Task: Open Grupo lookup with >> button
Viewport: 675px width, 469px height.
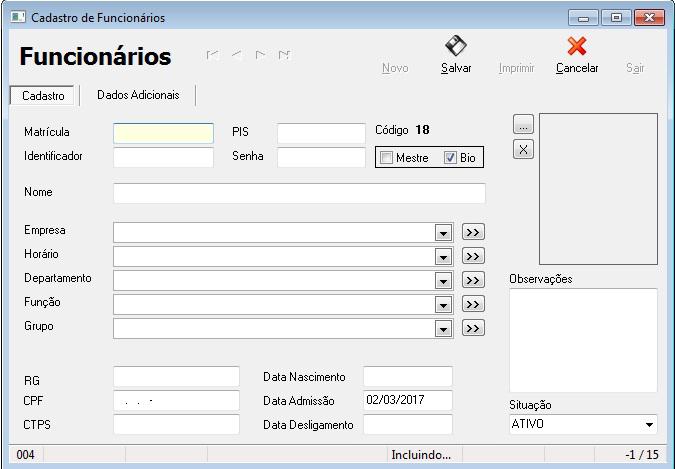Action: (x=473, y=328)
